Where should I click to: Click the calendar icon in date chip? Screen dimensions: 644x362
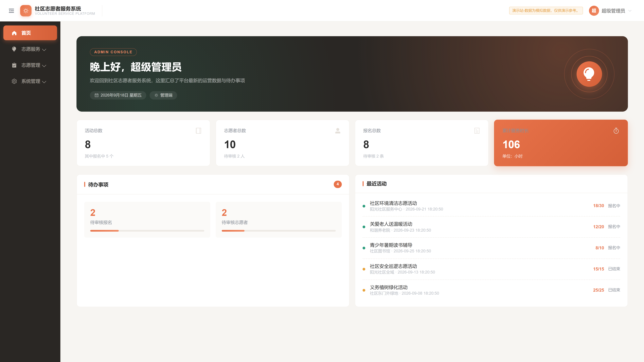click(x=96, y=95)
